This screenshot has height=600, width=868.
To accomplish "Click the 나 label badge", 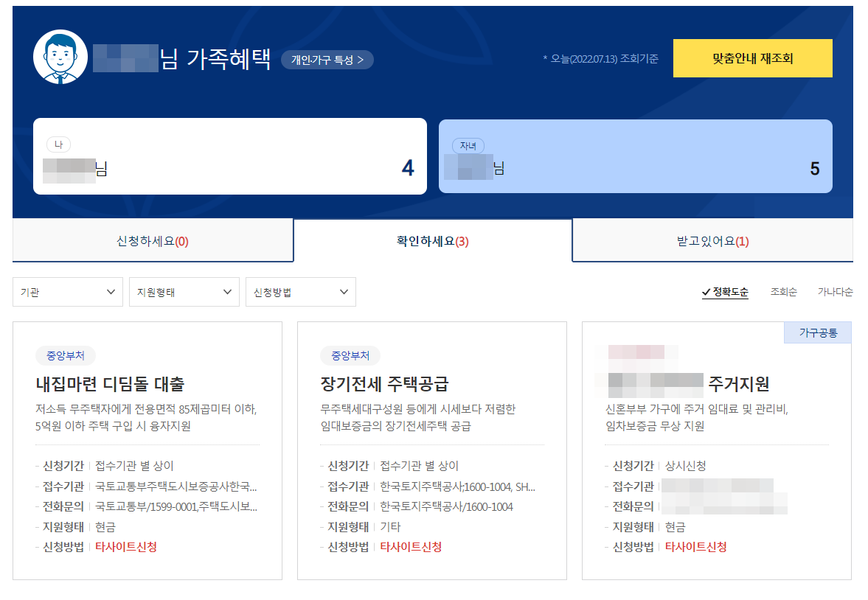I will coord(58,144).
